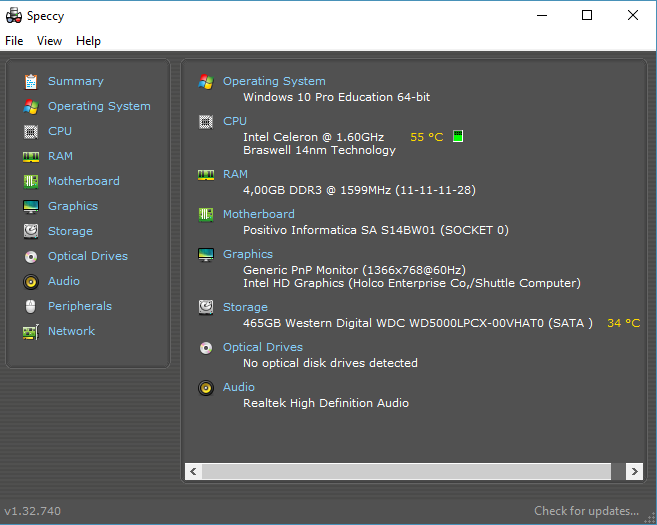Image resolution: width=657 pixels, height=525 pixels.
Task: Select Motherboard label in the sidebar
Action: [84, 181]
